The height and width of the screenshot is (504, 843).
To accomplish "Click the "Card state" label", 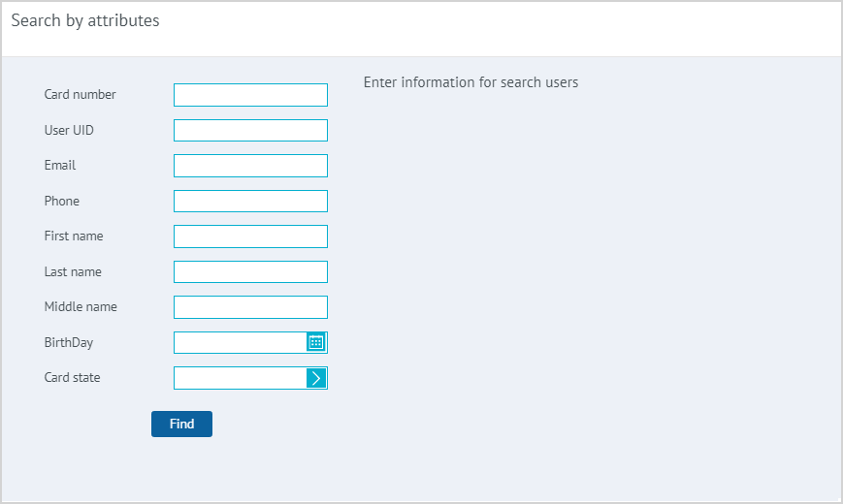I will click(x=72, y=378).
